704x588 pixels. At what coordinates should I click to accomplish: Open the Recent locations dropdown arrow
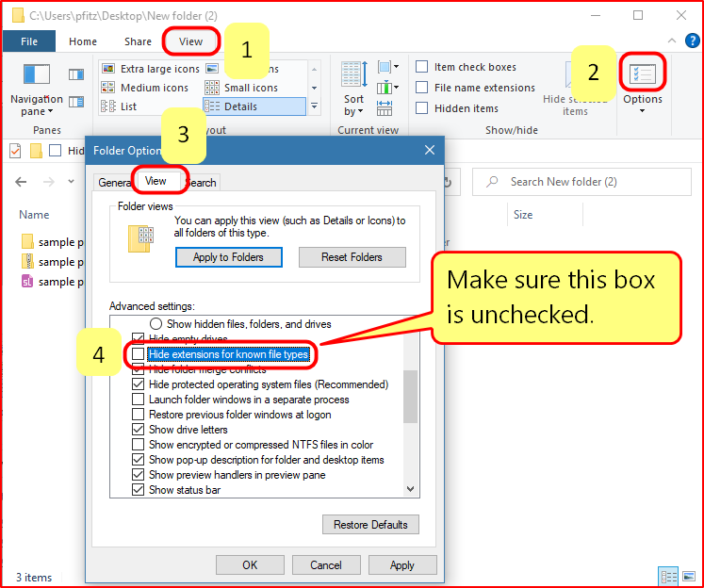[71, 182]
